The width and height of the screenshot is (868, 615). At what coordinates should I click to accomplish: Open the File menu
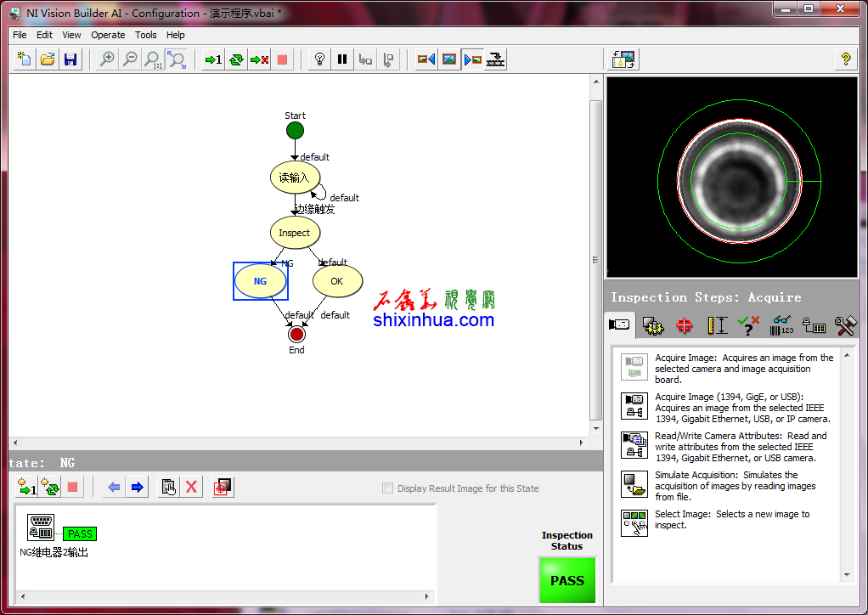coord(20,35)
